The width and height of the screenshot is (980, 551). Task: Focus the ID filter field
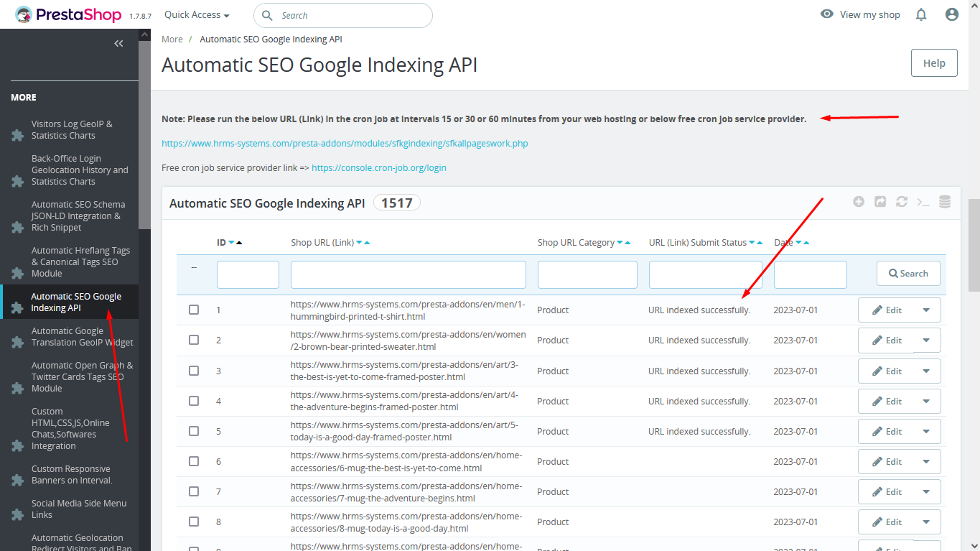point(248,274)
